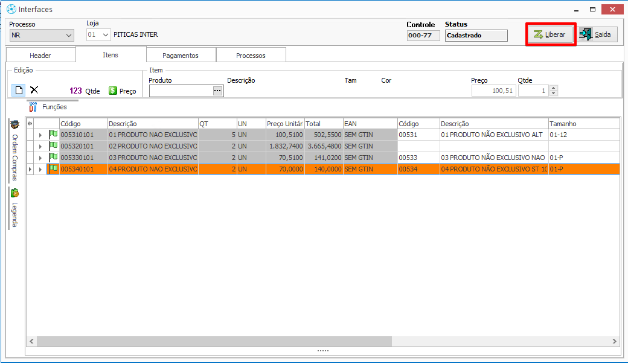Click the Produto lookup ellipsis button
628x364 pixels.
218,91
